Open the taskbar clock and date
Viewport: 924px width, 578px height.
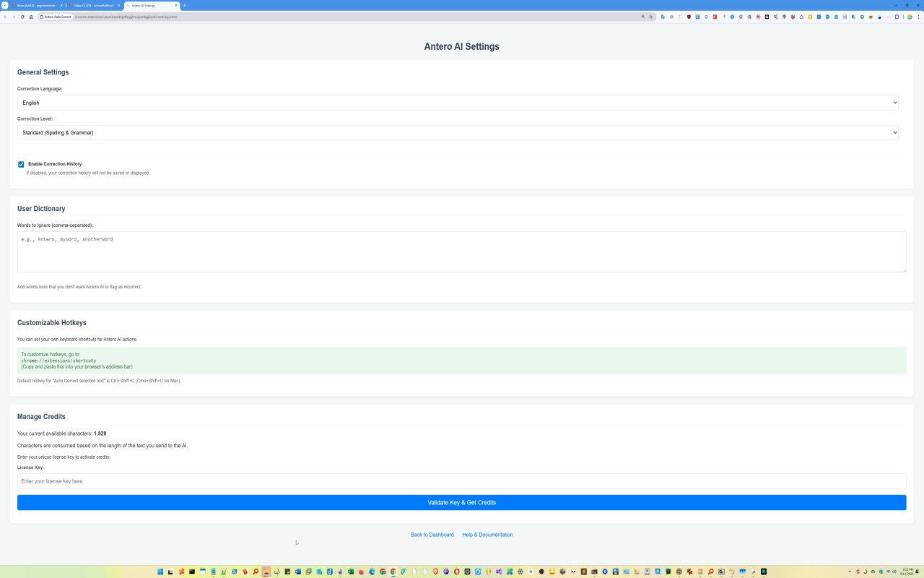[906, 571]
